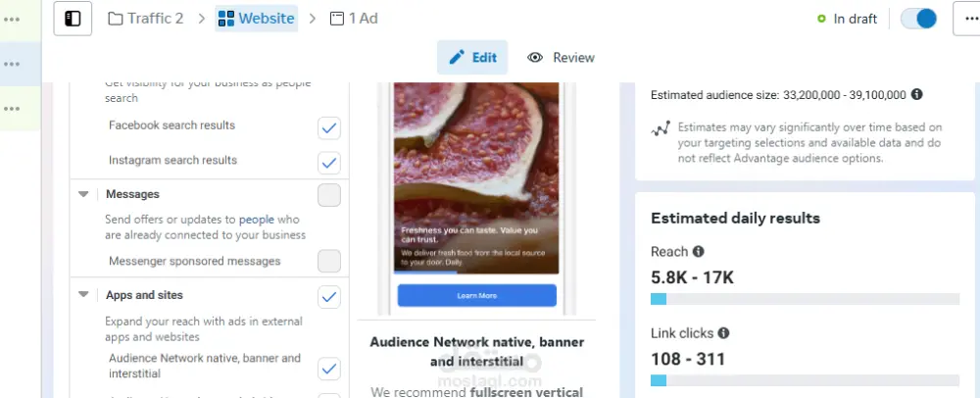Open the "people" link in Messages
The image size is (980, 398).
[x=257, y=220]
